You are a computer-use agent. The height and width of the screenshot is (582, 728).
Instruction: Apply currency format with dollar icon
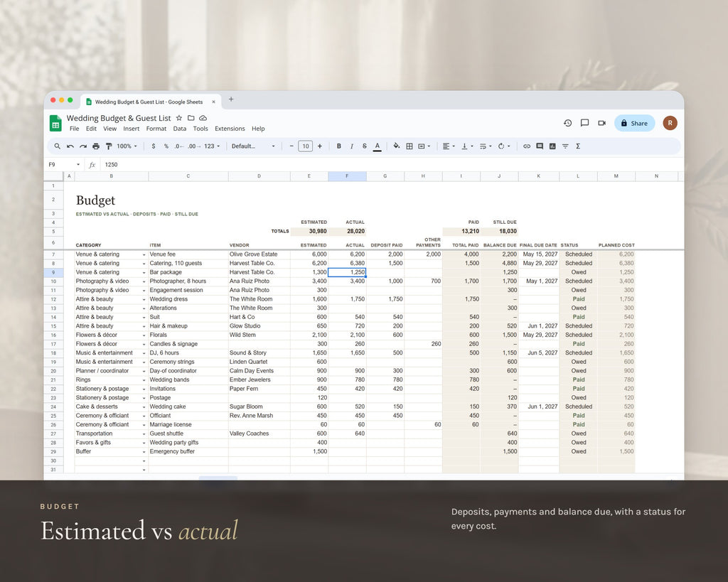pos(154,146)
